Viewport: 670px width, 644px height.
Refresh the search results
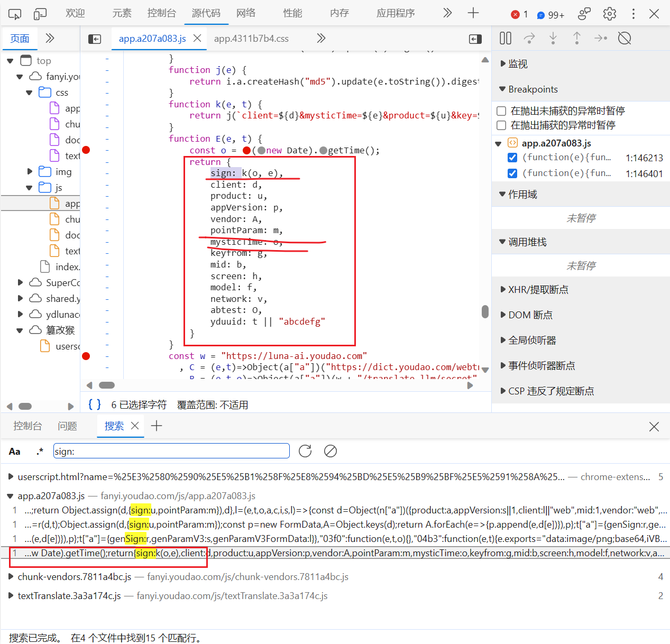pyautogui.click(x=305, y=451)
